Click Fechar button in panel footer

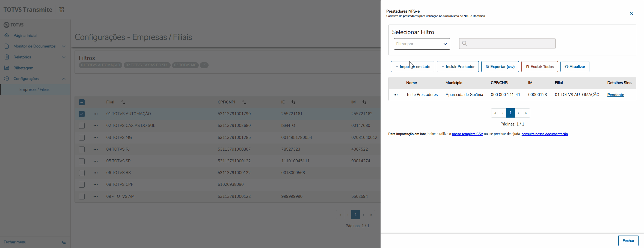click(628, 241)
